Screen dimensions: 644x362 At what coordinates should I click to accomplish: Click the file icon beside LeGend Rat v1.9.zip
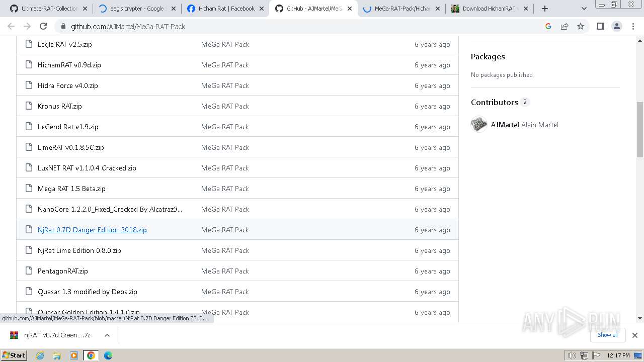pyautogui.click(x=29, y=127)
